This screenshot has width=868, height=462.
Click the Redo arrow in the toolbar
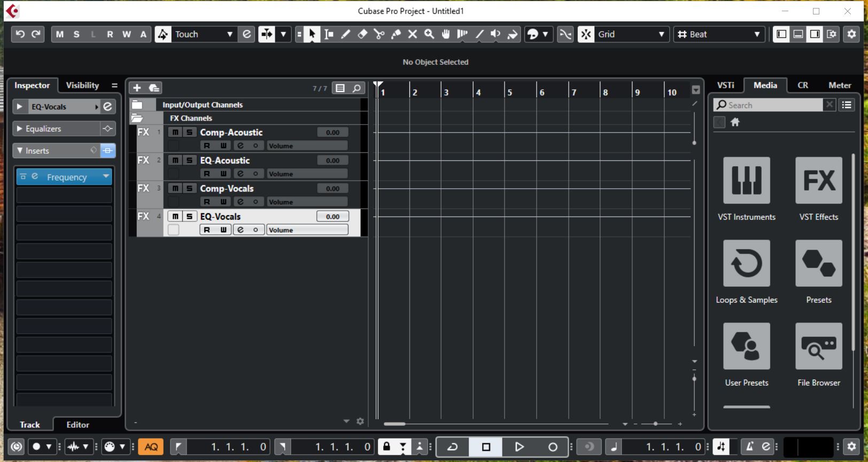point(36,34)
